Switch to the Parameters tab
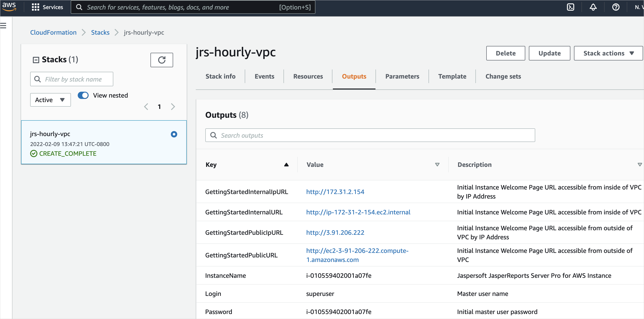 [x=402, y=77]
